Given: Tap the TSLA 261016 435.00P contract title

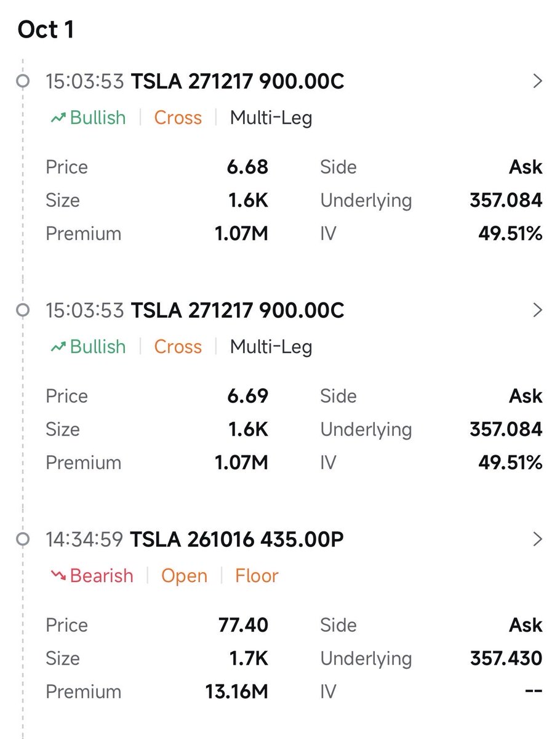Looking at the screenshot, I should [x=237, y=539].
